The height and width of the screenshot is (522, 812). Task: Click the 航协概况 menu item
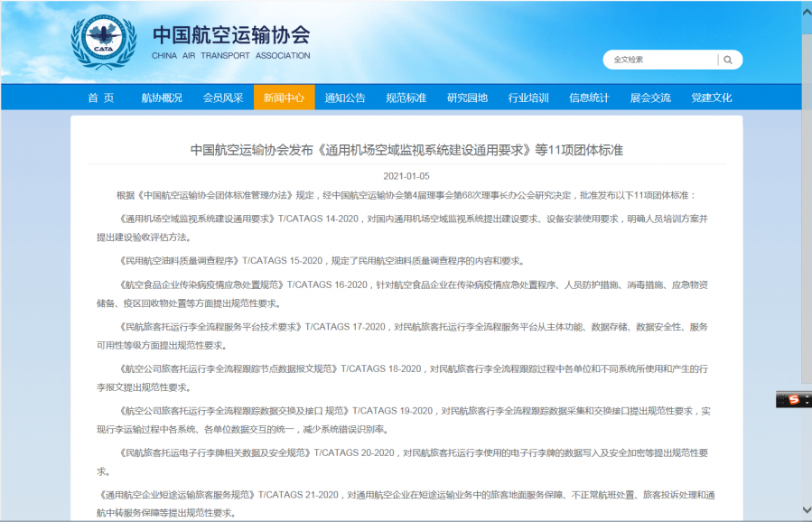click(162, 97)
